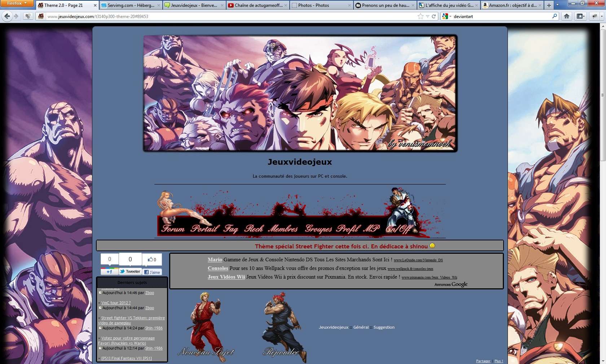The width and height of the screenshot is (606, 364).
Task: Switch to Jeuxvideojeux - Bienve... tab
Action: click(194, 5)
